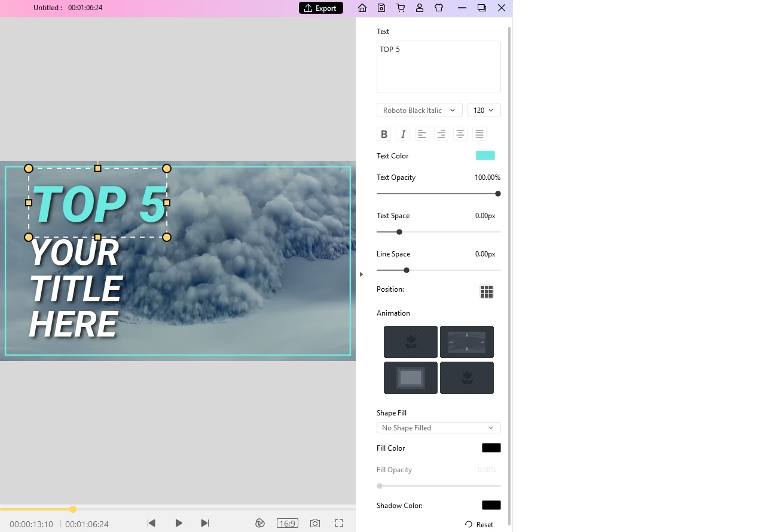Open the Fill Color swatch
Screen dimensions: 782x532
point(491,448)
